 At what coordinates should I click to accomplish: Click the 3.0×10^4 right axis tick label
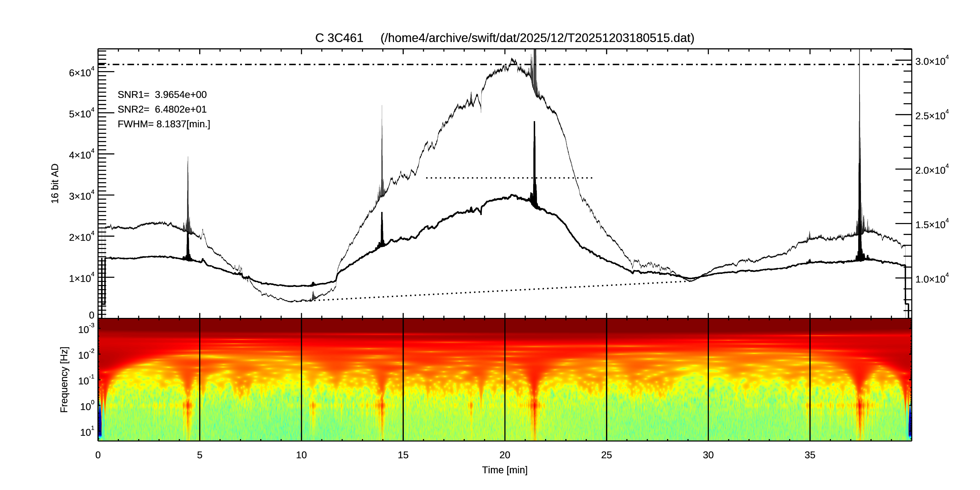point(932,61)
